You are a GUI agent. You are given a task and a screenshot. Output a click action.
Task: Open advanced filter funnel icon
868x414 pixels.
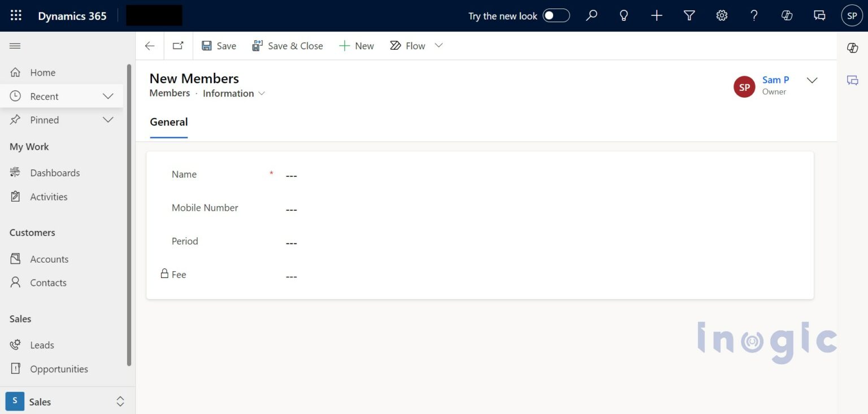(x=689, y=15)
